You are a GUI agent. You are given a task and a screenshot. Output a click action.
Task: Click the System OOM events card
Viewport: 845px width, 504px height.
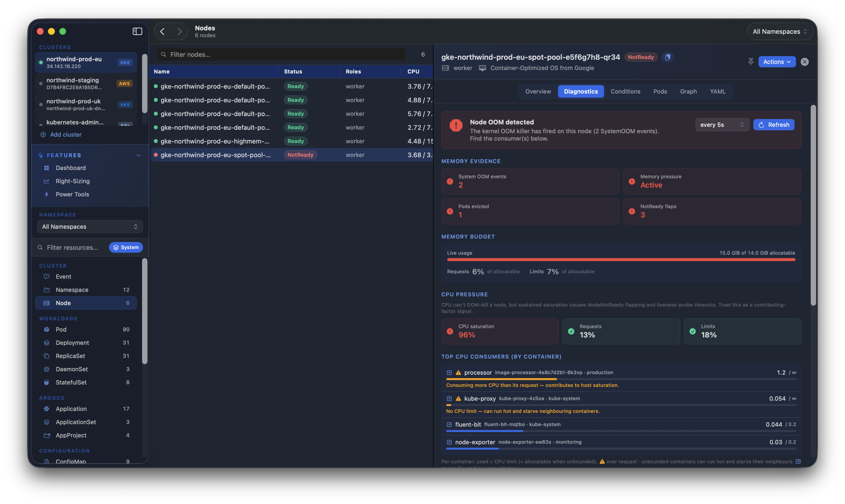click(x=530, y=181)
